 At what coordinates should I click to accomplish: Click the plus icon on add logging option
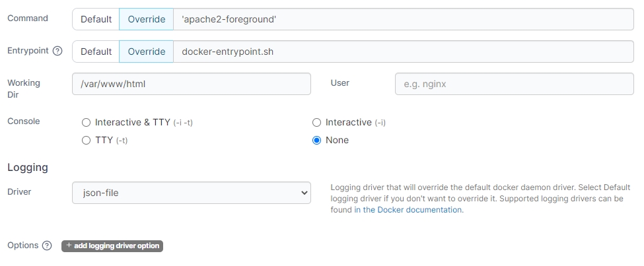click(x=69, y=246)
